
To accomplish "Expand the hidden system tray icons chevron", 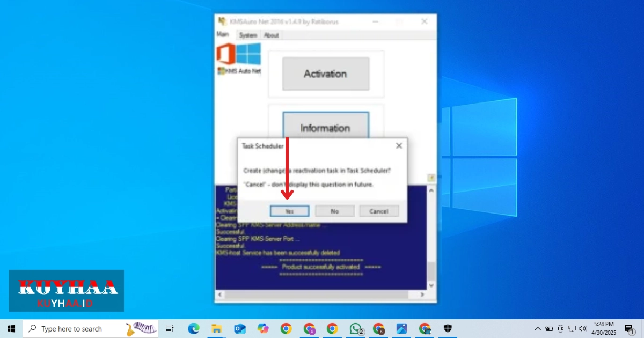I will click(x=538, y=329).
